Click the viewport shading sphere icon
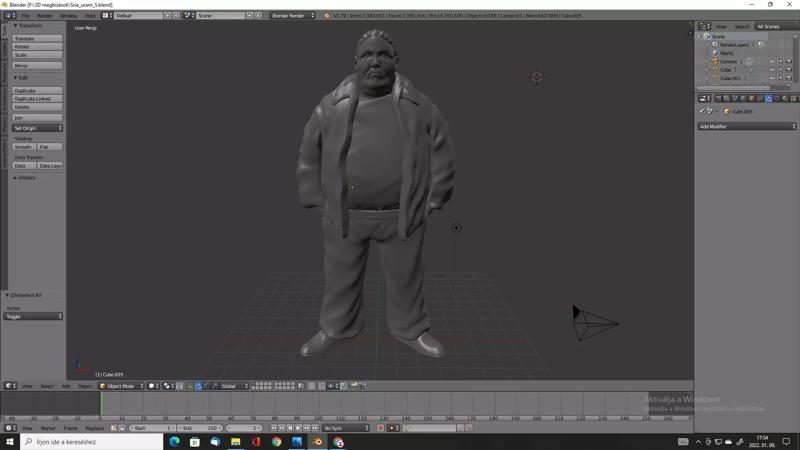This screenshot has height=450, width=800. pos(153,386)
